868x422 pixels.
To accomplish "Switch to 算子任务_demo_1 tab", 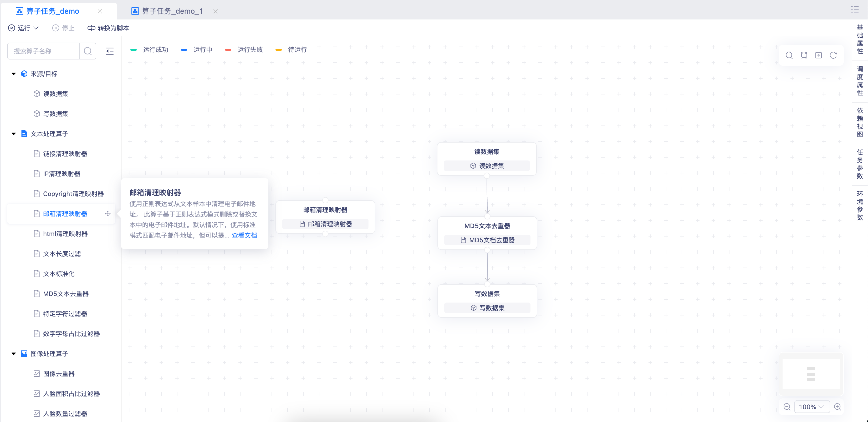I will pyautogui.click(x=172, y=11).
